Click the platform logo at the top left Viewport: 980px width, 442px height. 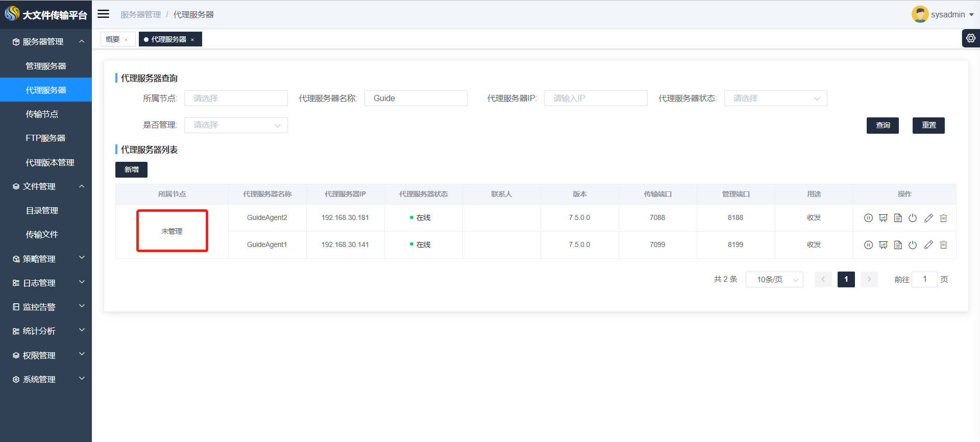(12, 14)
